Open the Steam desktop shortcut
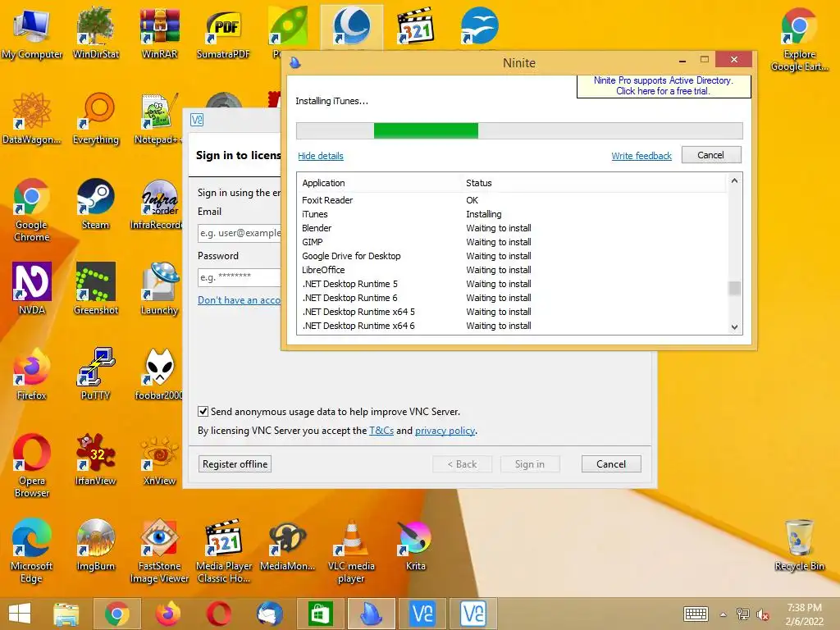 point(95,204)
